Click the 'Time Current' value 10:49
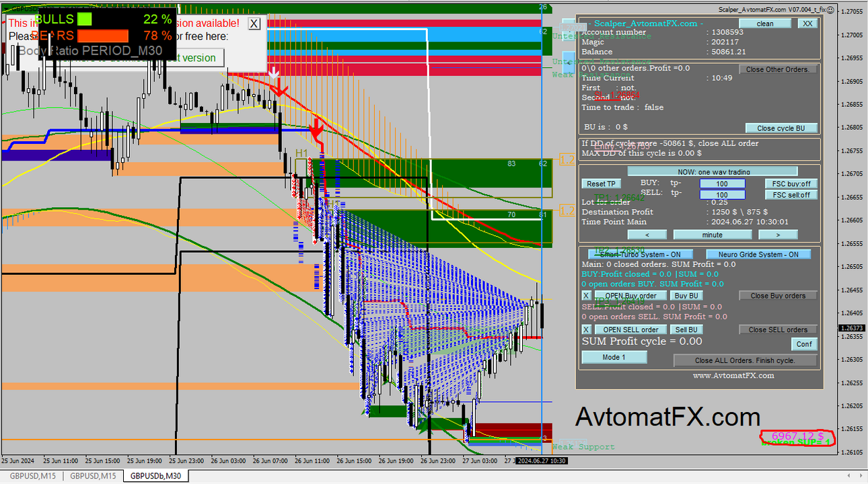 point(723,78)
